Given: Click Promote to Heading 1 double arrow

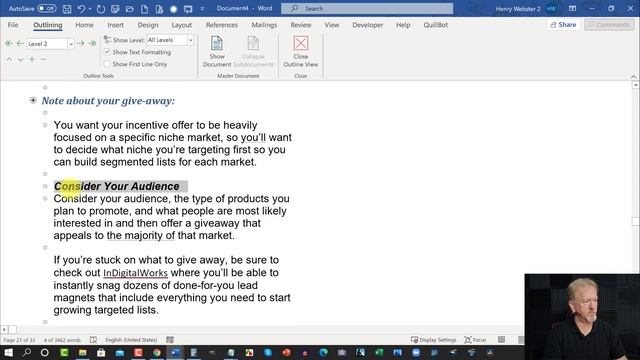Looking at the screenshot, I should pos(9,43).
